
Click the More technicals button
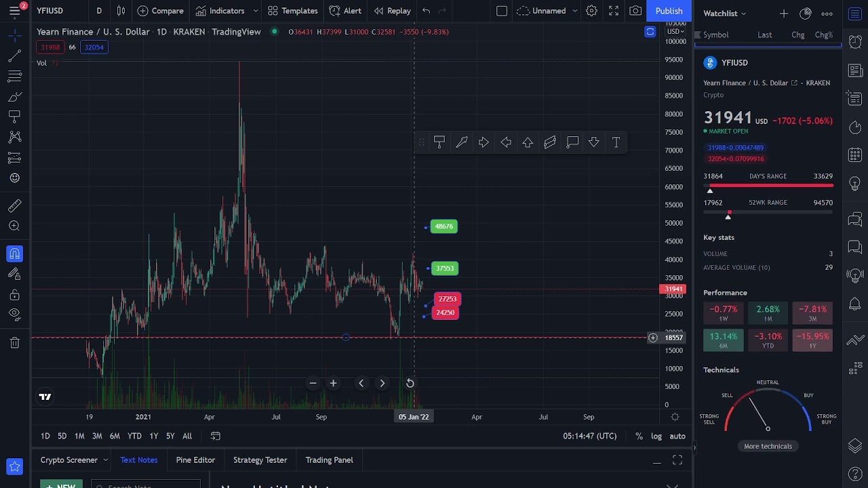pyautogui.click(x=768, y=446)
